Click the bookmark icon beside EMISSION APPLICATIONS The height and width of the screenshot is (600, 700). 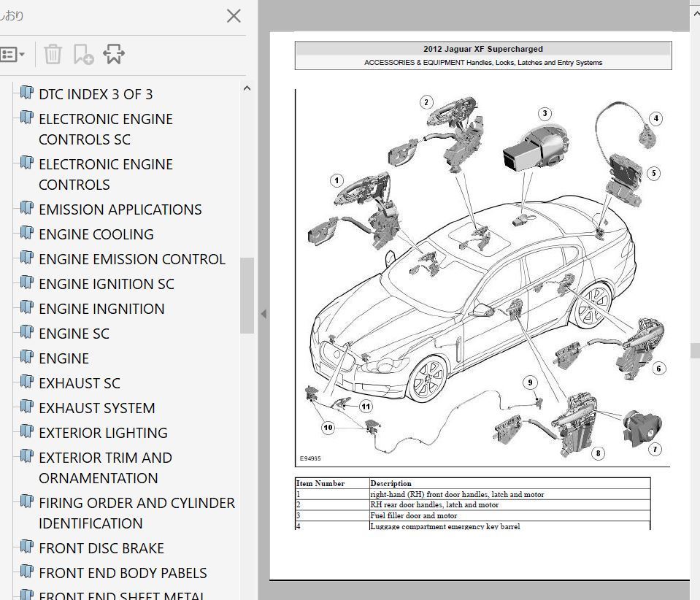coord(27,208)
